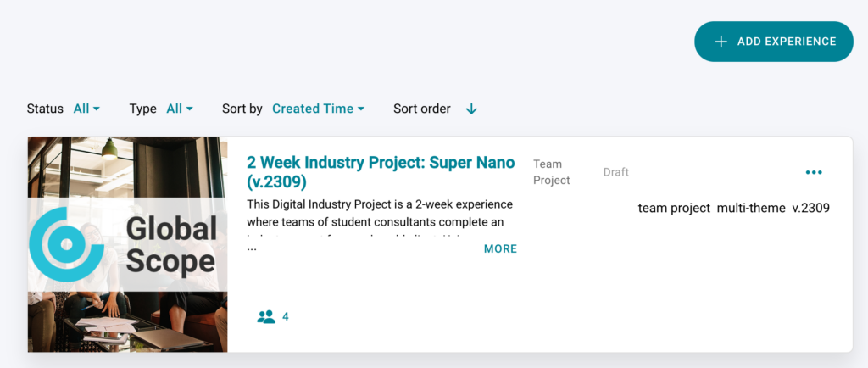Expand the description with the MORE link

pos(500,248)
